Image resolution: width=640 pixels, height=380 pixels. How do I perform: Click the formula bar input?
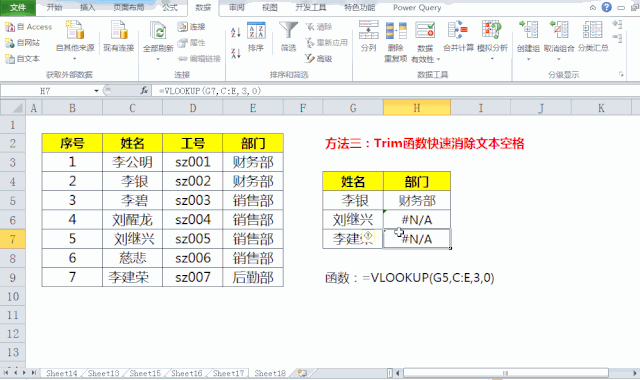pyautogui.click(x=395, y=91)
